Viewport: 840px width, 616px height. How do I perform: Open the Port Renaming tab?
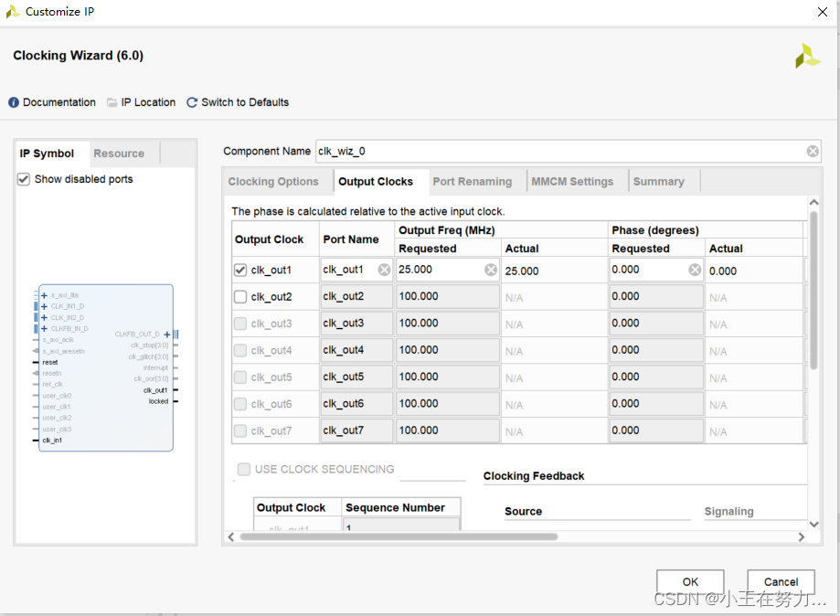pos(472,182)
